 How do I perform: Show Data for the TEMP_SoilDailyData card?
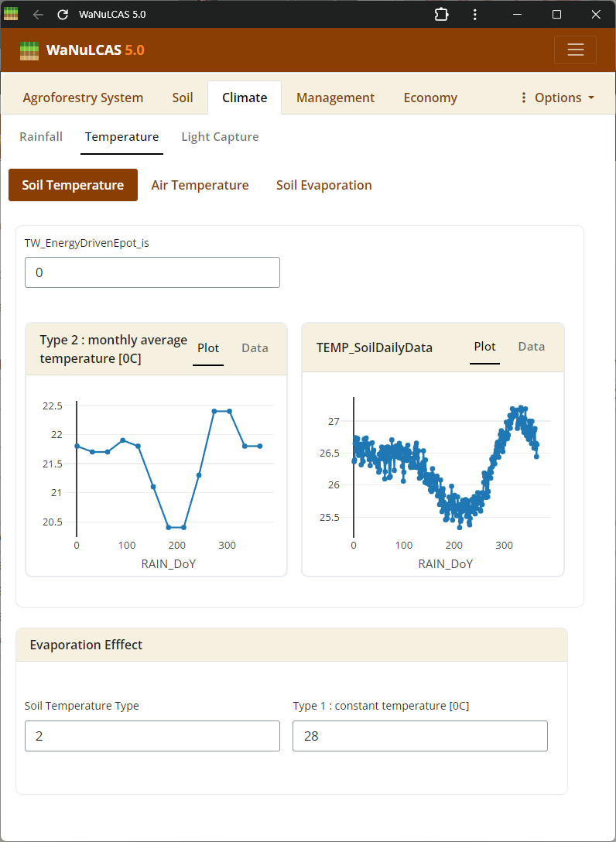pos(532,347)
